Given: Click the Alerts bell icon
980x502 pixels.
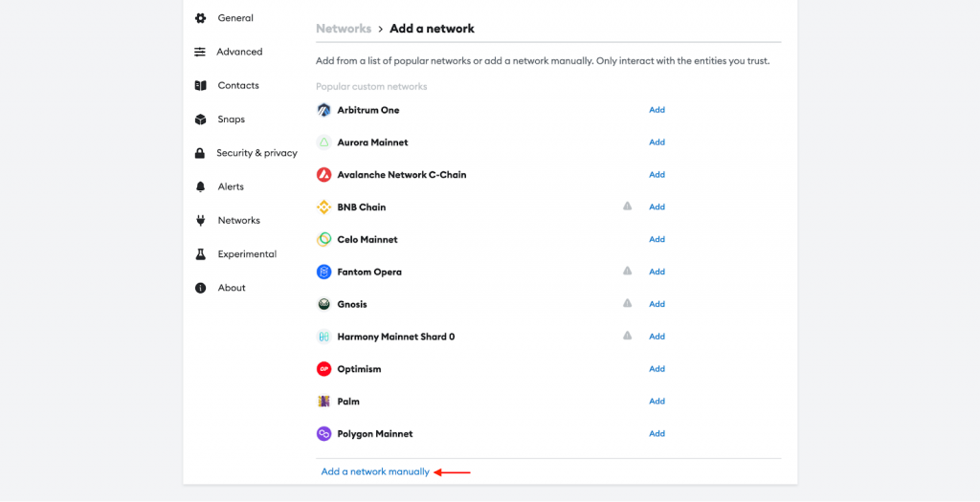Looking at the screenshot, I should tap(200, 186).
